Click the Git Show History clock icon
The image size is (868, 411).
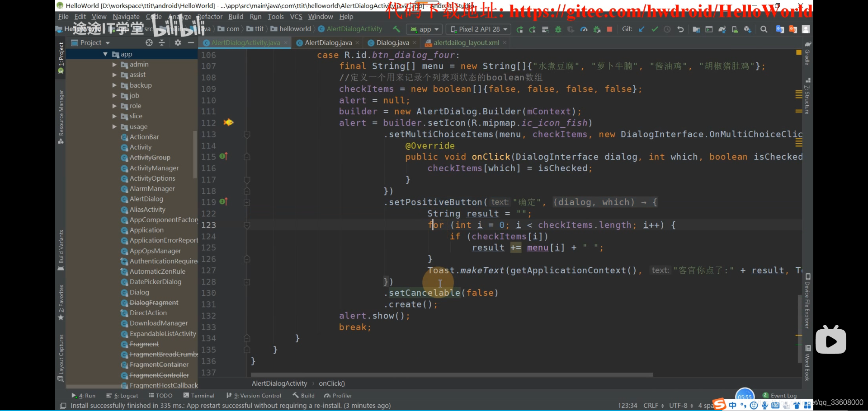[x=667, y=29]
